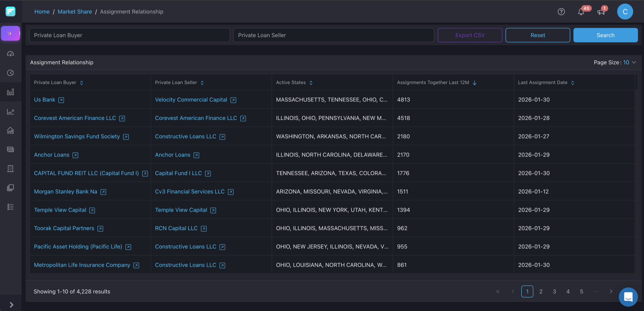Viewport: 644px width, 311px height.
Task: Open Velocity Commercial Capital seller link
Action: point(191,100)
